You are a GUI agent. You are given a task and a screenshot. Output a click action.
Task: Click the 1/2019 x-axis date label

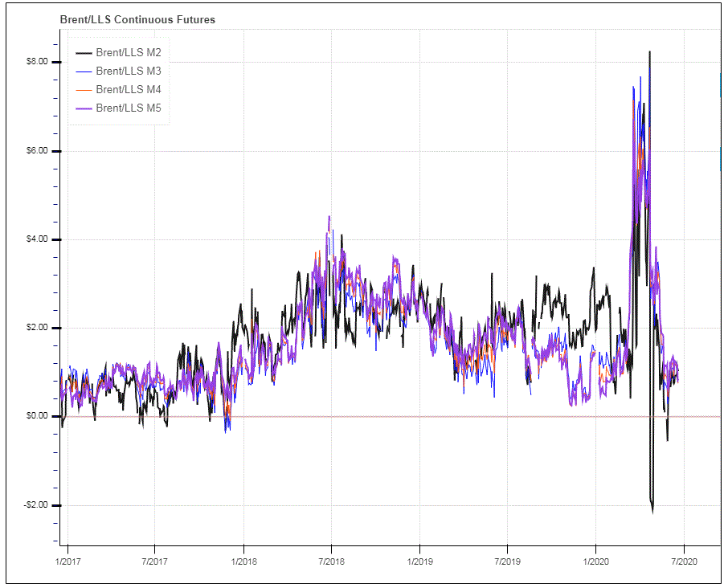(419, 561)
